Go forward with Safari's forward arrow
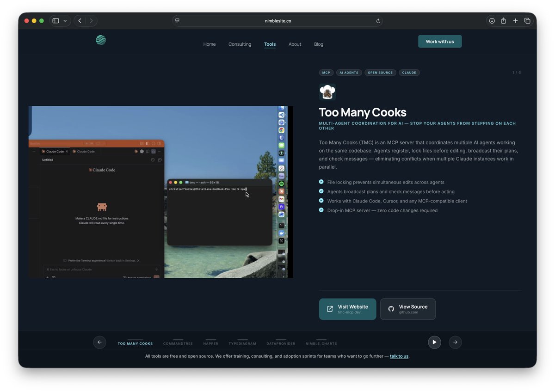This screenshot has height=392, width=555. pos(91,21)
